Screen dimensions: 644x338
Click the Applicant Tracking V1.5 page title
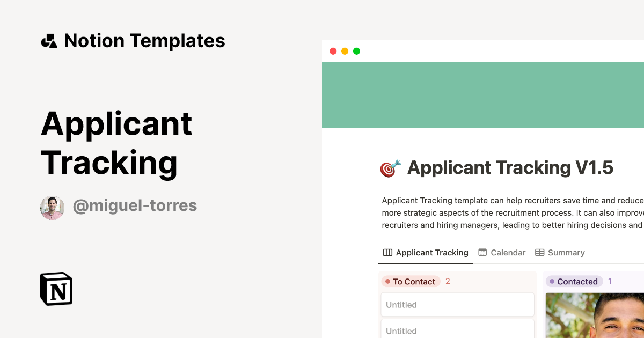tap(510, 167)
